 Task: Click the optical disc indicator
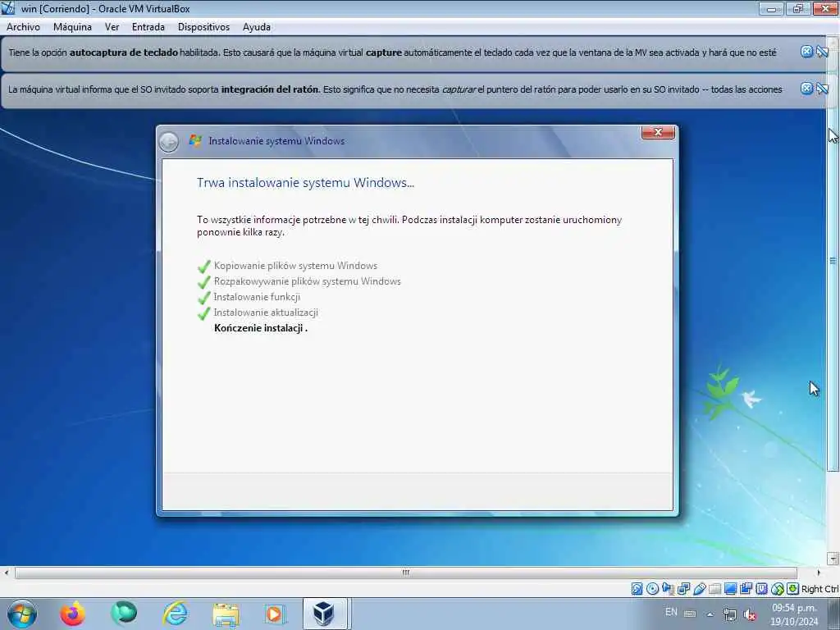pos(652,589)
